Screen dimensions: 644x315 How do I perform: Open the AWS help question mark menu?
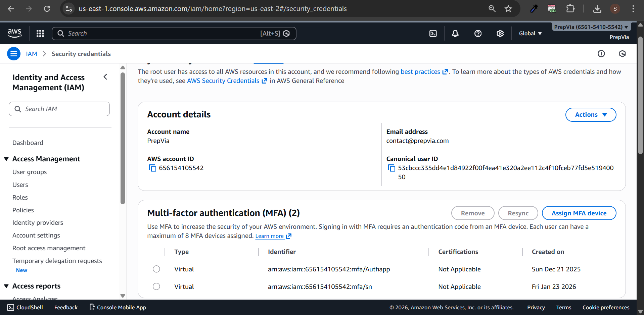point(478,33)
